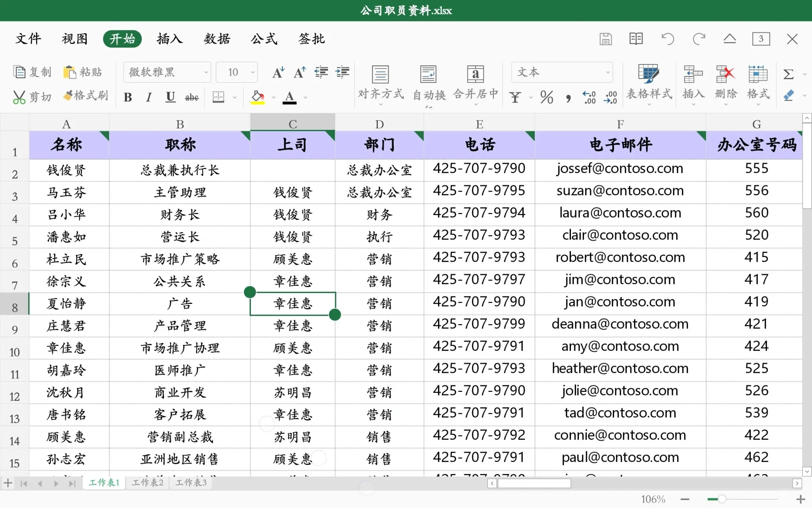Switch to sheet 工作表2
This screenshot has height=508, width=812.
click(147, 483)
